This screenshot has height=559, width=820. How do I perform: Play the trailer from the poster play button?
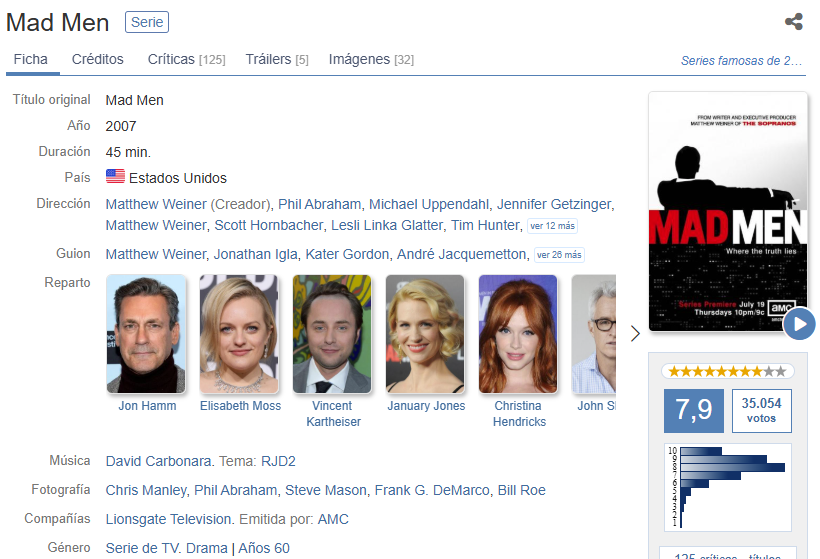tap(799, 324)
